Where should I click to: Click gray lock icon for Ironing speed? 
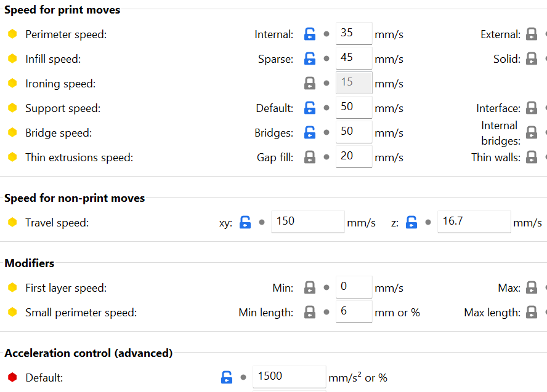coord(310,84)
